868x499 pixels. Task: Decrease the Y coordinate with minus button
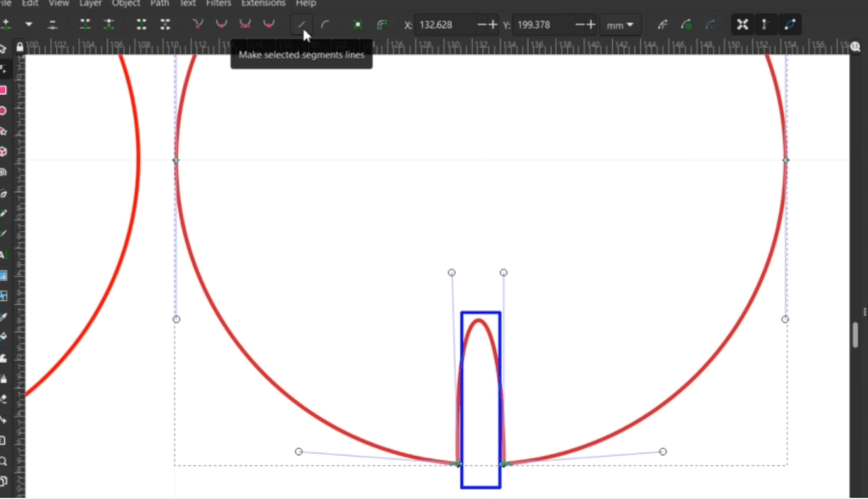tap(579, 25)
